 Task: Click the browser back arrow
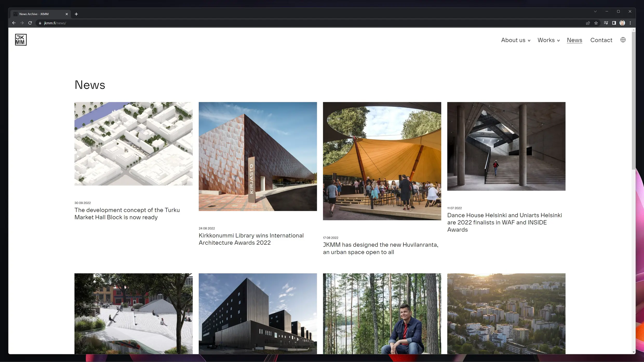[x=14, y=23]
